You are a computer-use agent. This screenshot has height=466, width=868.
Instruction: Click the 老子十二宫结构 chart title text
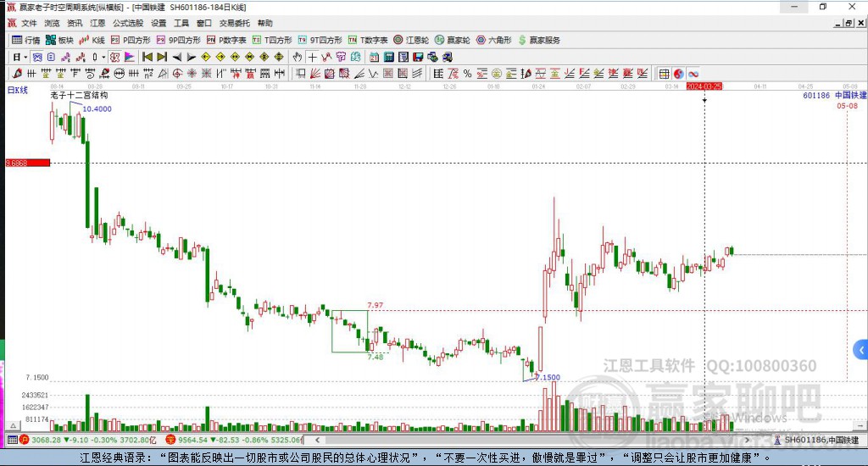pyautogui.click(x=79, y=95)
